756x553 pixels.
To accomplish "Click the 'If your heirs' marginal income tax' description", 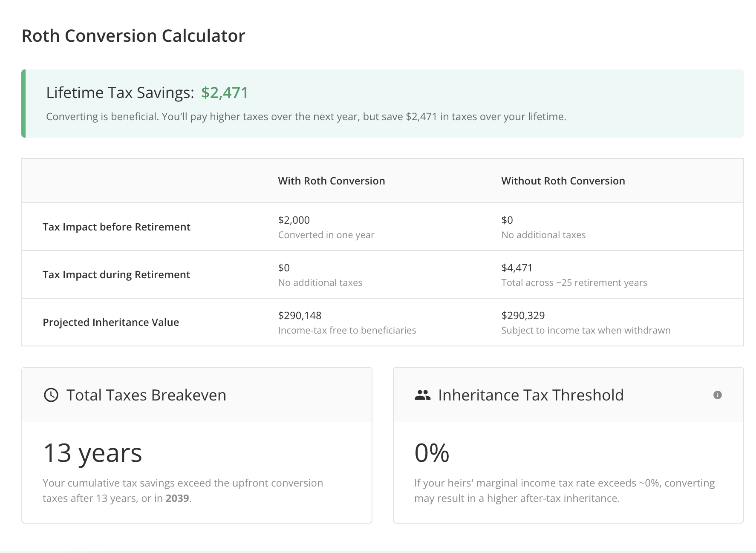I will pos(565,490).
